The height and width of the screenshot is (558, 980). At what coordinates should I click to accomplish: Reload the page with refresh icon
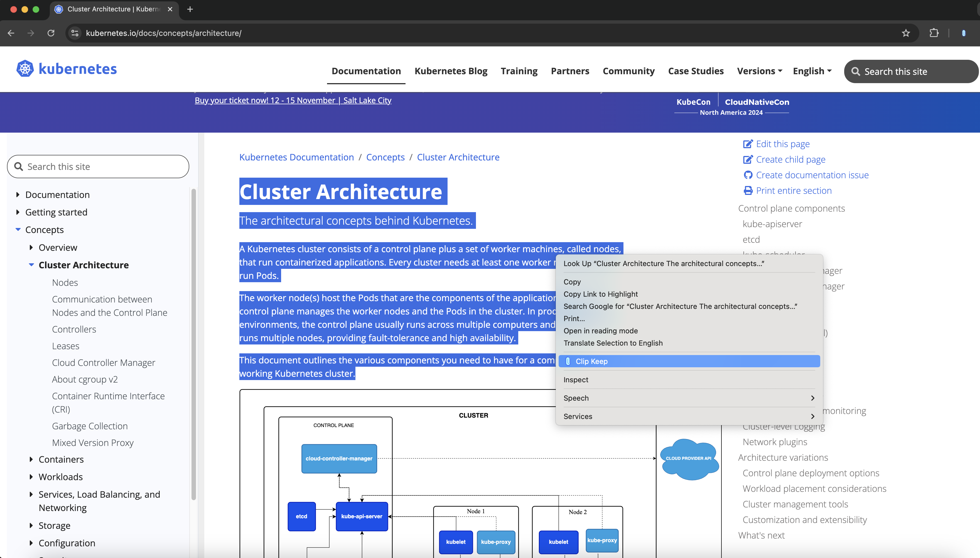click(x=51, y=33)
